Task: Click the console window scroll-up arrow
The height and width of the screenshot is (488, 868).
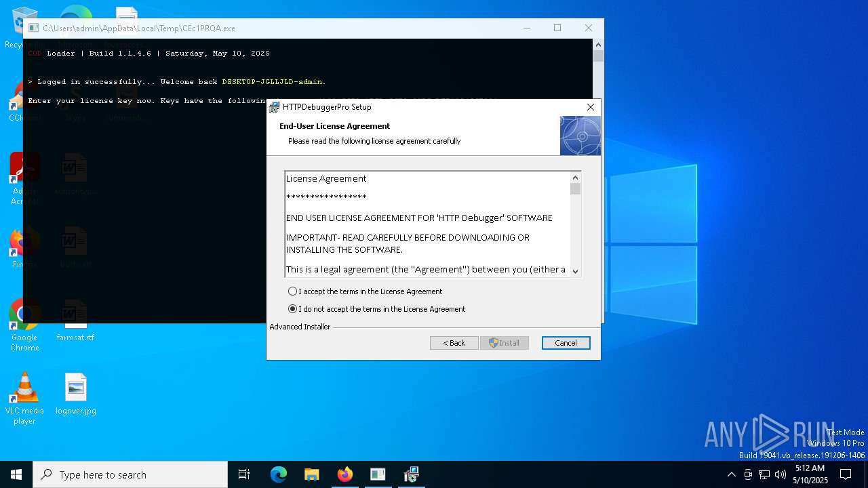Action: [x=598, y=45]
